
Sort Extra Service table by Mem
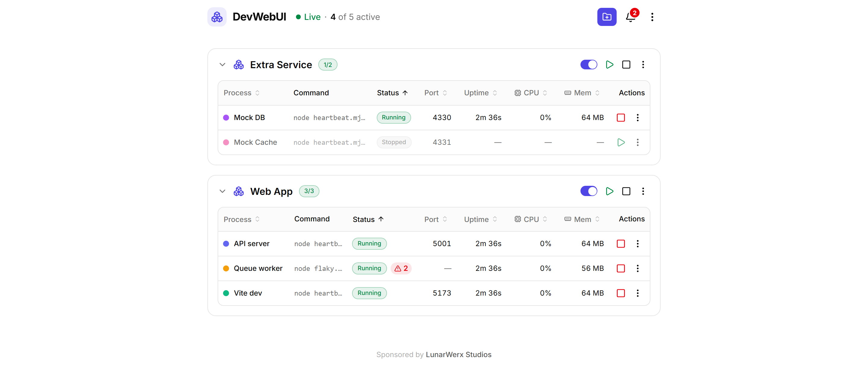(x=582, y=93)
